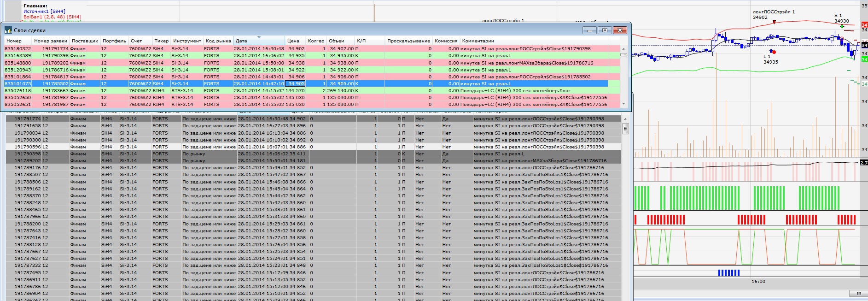The height and width of the screenshot is (301, 868).
Task: Click the Код рынка column header
Action: [x=218, y=41]
